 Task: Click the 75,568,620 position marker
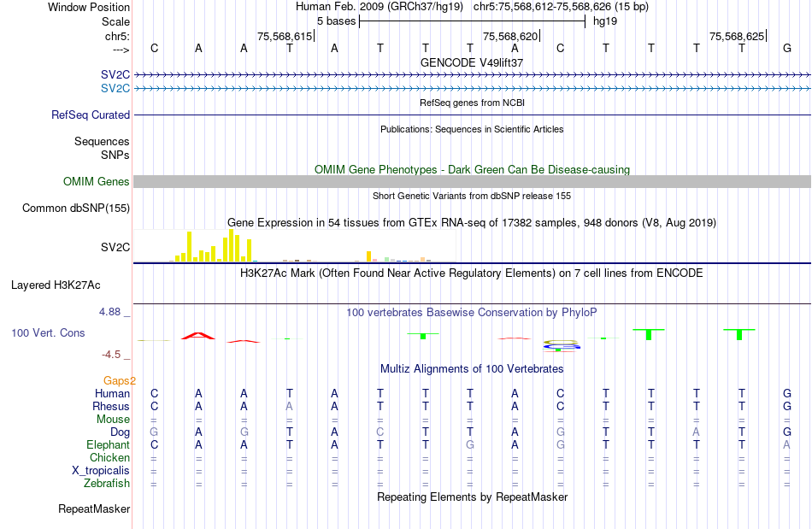pyautogui.click(x=511, y=36)
